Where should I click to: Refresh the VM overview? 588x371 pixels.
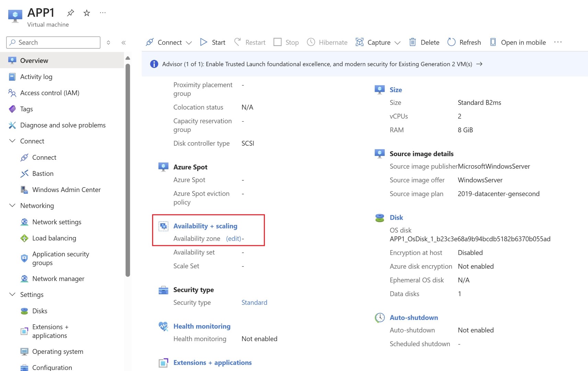464,42
